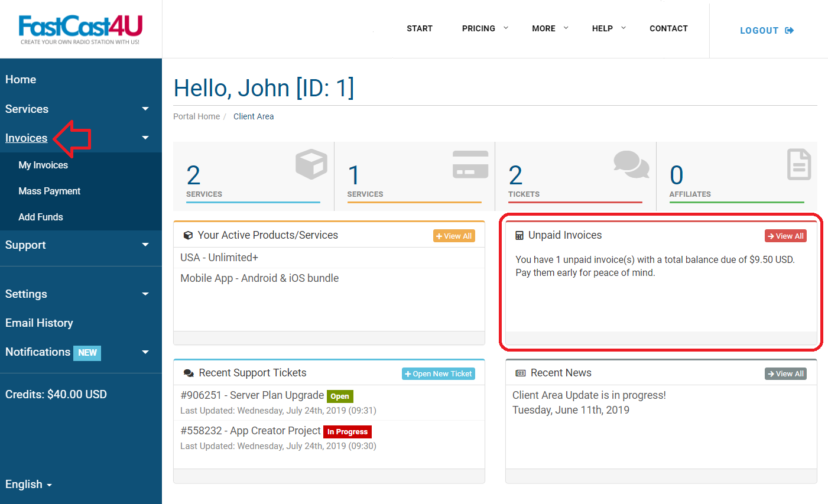Viewport: 828px width, 504px height.
Task: Click the document icon in Affiliates card
Action: 799,164
